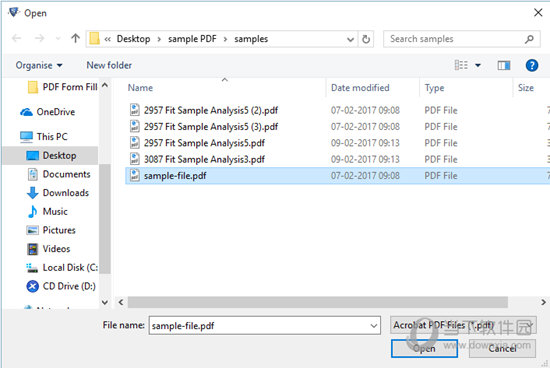Screen dimensions: 550x368
Task: Open the Help button
Action: coord(532,65)
